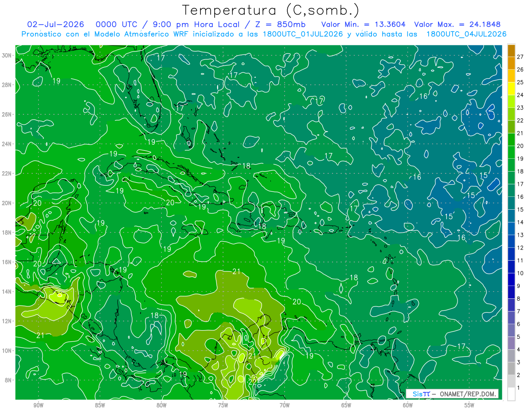Image resolution: width=532 pixels, height=411 pixels.
Task: Click the longitude axis label "70W"
Action: [285, 405]
